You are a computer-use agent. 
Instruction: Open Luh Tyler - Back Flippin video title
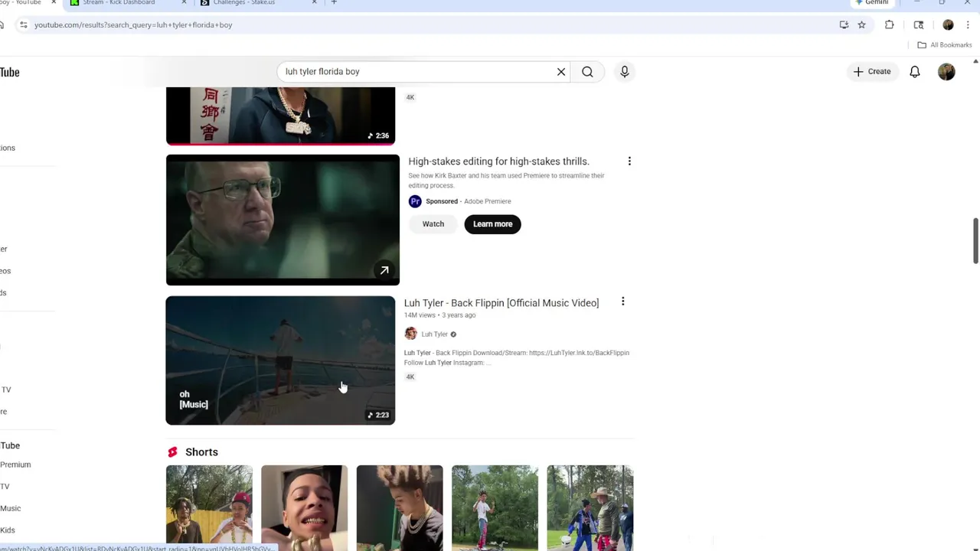[501, 303]
